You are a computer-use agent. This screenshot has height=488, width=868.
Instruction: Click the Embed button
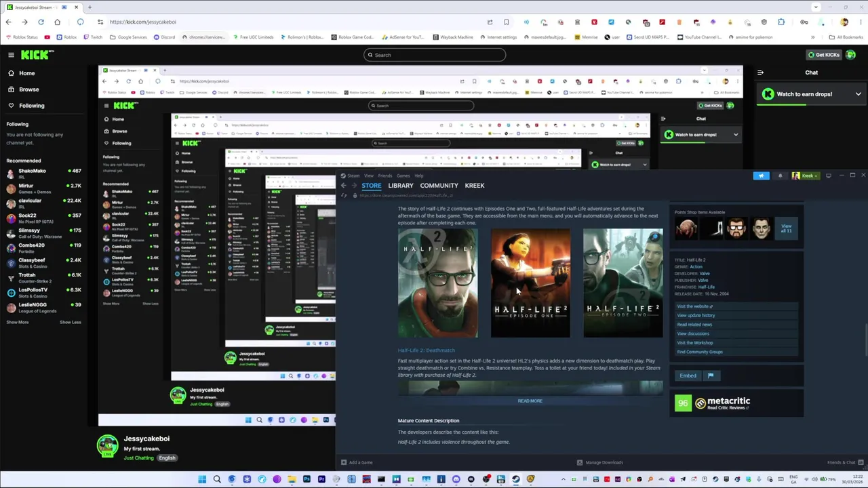coord(688,375)
